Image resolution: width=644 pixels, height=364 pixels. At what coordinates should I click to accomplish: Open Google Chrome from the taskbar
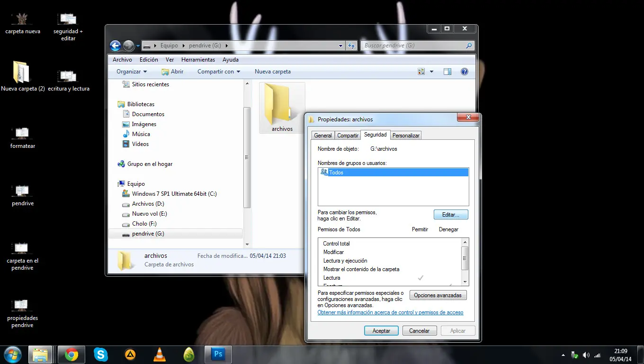[72, 355]
